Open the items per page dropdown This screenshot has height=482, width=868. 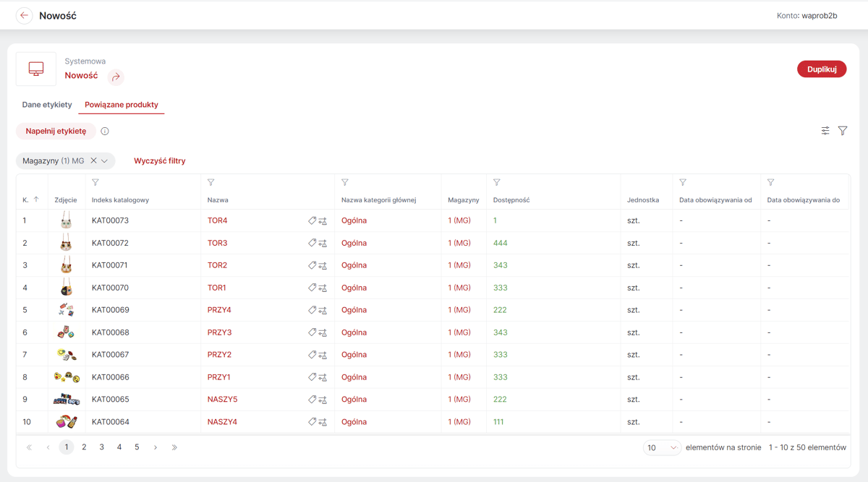tap(662, 448)
